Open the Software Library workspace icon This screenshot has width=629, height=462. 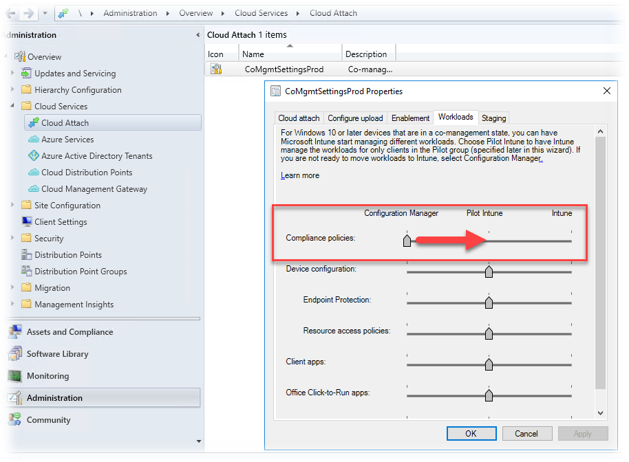14,354
